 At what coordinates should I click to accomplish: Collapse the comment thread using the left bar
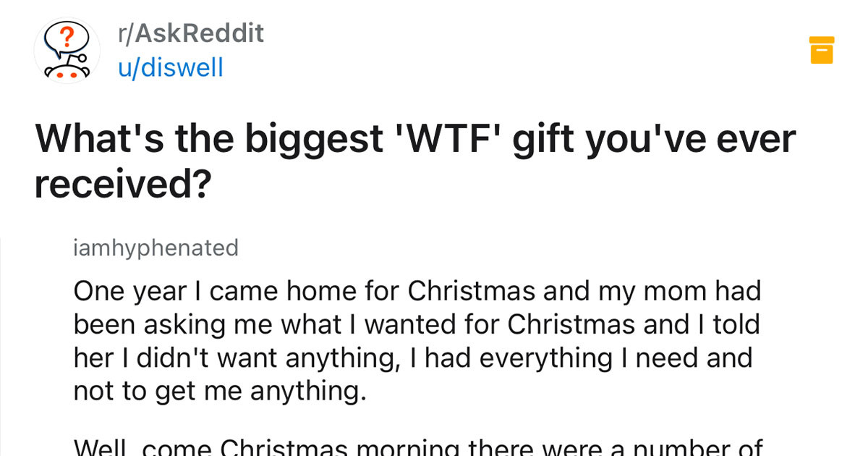pyautogui.click(x=4, y=340)
